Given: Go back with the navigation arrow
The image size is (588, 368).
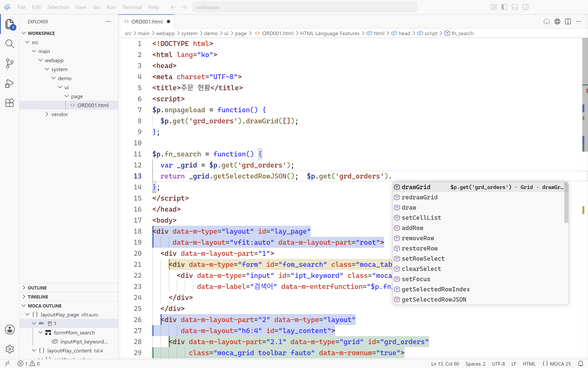Looking at the screenshot, I should [x=173, y=7].
